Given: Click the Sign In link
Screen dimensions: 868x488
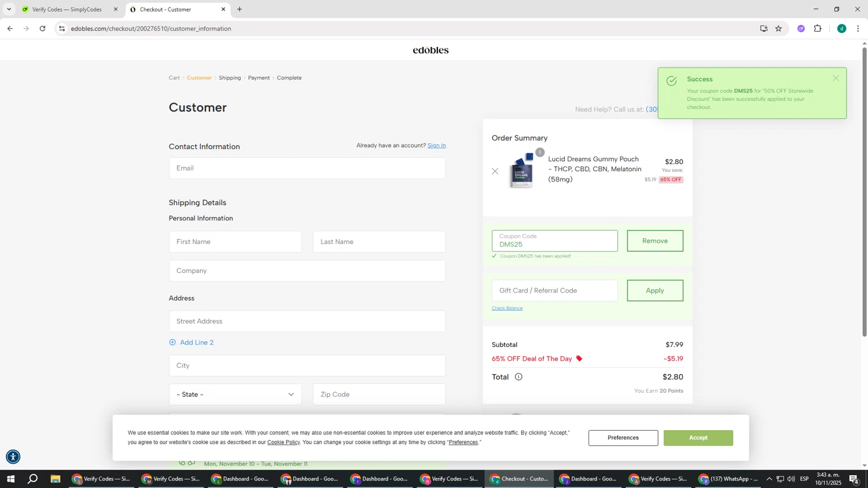Looking at the screenshot, I should [436, 145].
